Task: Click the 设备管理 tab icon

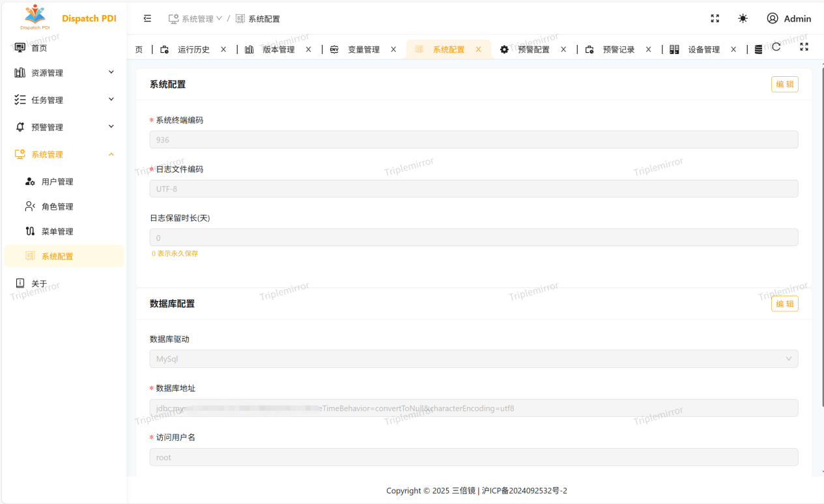Action: tap(674, 49)
